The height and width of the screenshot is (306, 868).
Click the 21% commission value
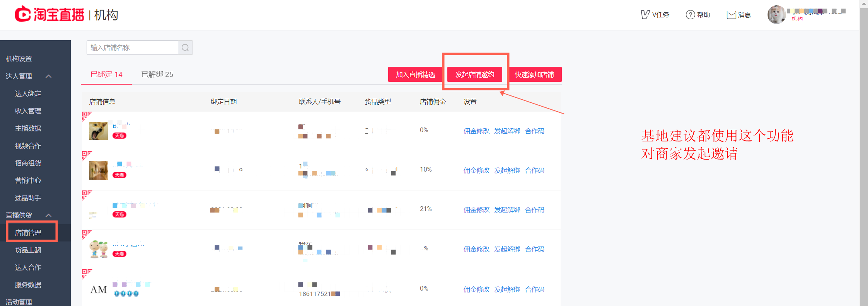point(426,209)
